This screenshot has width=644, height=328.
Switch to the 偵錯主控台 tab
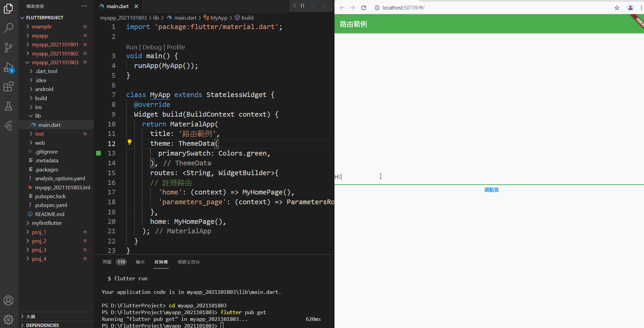(188, 262)
